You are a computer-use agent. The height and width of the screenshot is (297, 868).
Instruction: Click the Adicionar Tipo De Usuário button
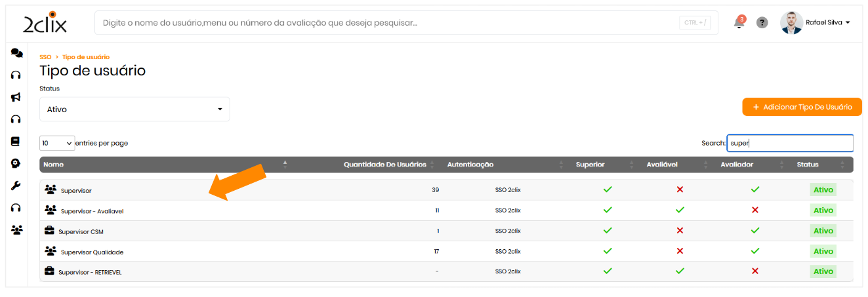click(x=802, y=107)
